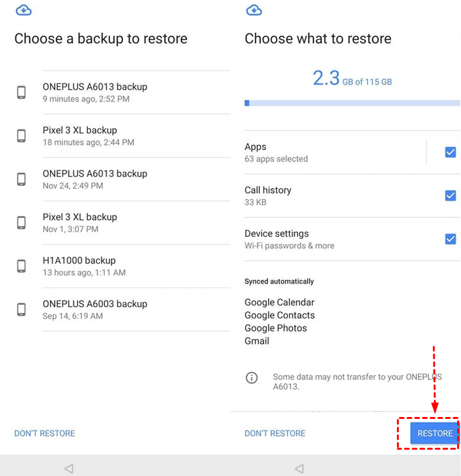Tap the 2.3 GB of 115 GB text
The width and height of the screenshot is (461, 476).
pos(352,80)
